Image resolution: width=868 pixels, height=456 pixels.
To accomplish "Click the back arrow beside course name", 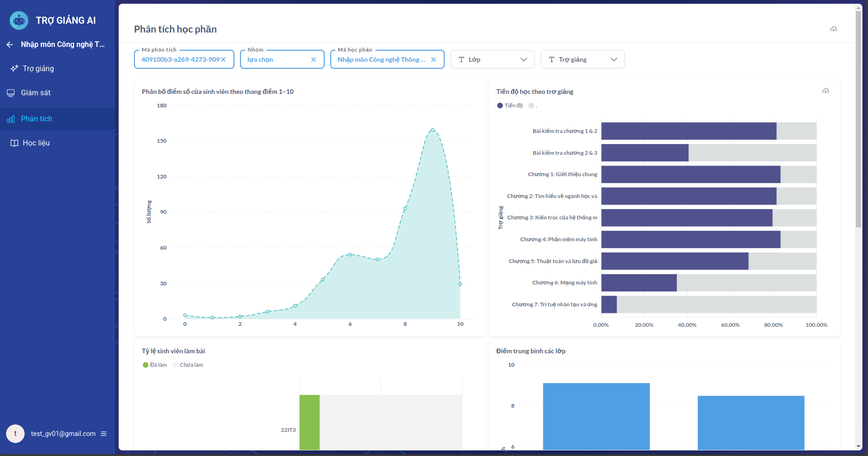I will [10, 45].
